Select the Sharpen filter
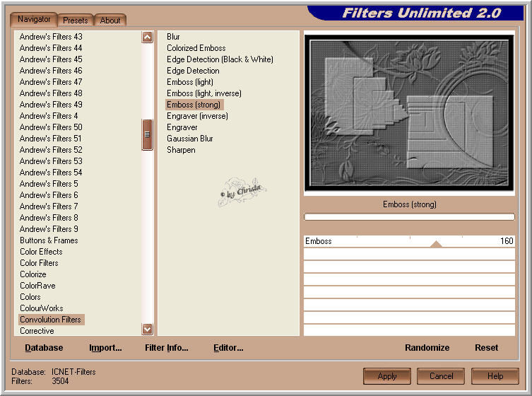This screenshot has width=532, height=396. 181,150
